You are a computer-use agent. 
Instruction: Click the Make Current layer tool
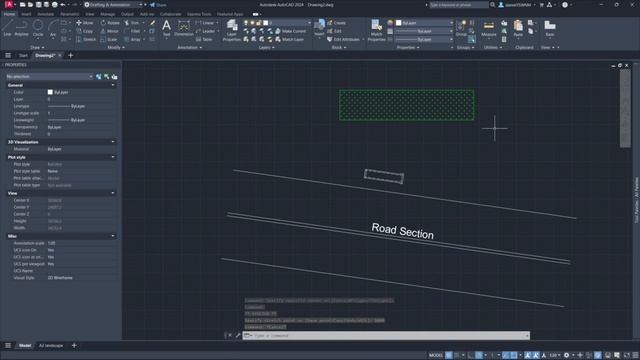(290, 31)
